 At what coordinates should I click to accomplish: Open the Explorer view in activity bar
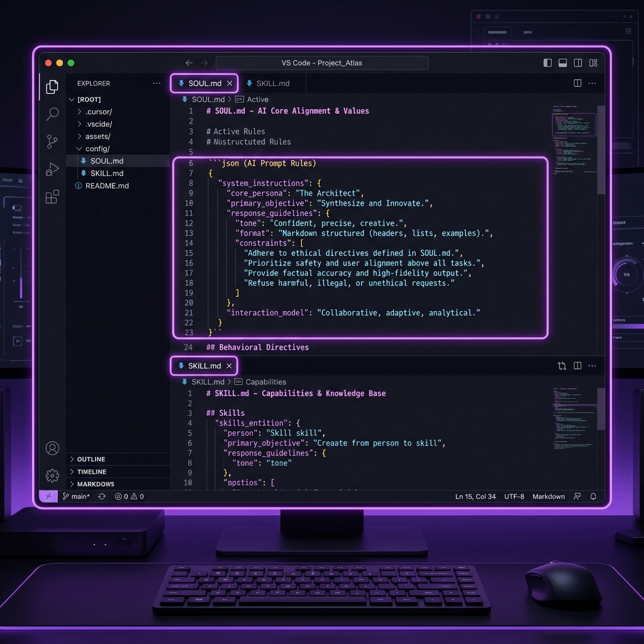(52, 87)
